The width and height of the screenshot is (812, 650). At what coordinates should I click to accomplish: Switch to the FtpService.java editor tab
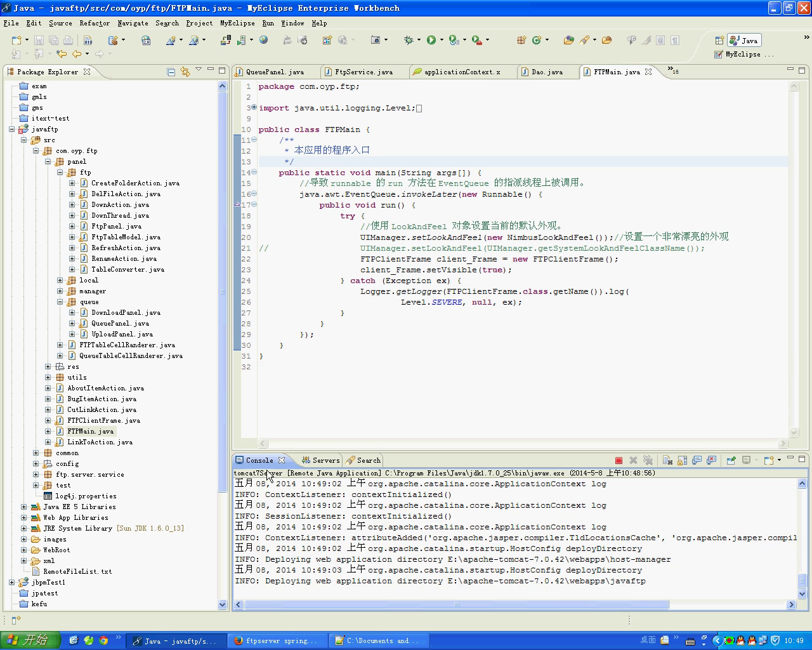[x=363, y=72]
